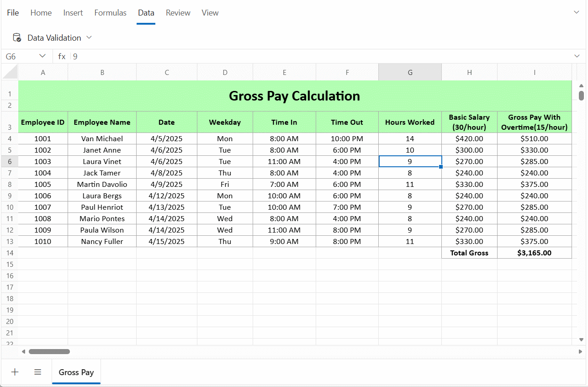Select the Nancy Fuller name cell
The width and height of the screenshot is (588, 387).
tap(102, 241)
